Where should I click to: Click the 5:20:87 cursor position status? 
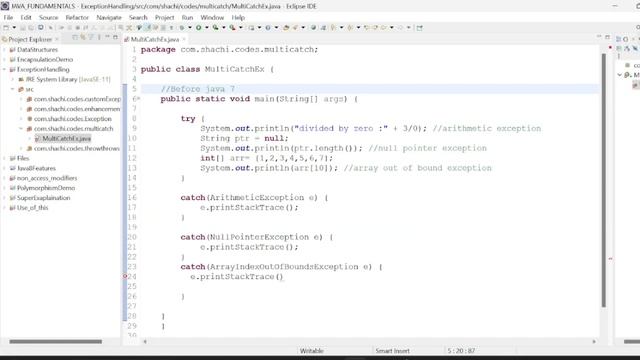click(x=461, y=351)
